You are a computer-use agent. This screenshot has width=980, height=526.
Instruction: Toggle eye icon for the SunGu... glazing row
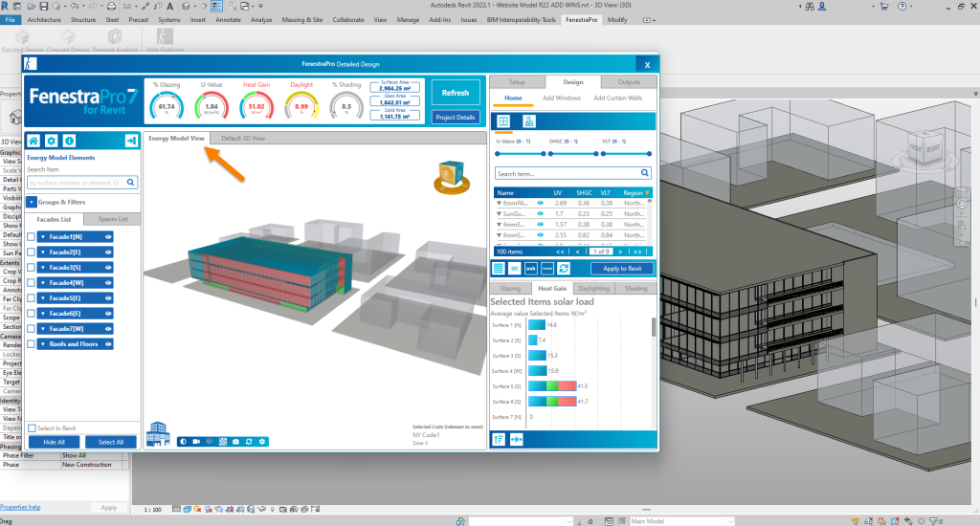coord(541,213)
